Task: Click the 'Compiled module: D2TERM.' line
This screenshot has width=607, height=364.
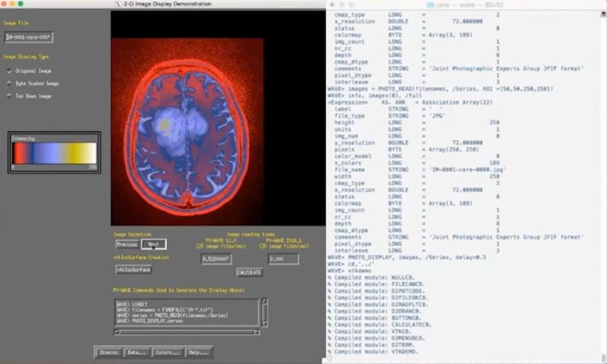Action: (371, 344)
